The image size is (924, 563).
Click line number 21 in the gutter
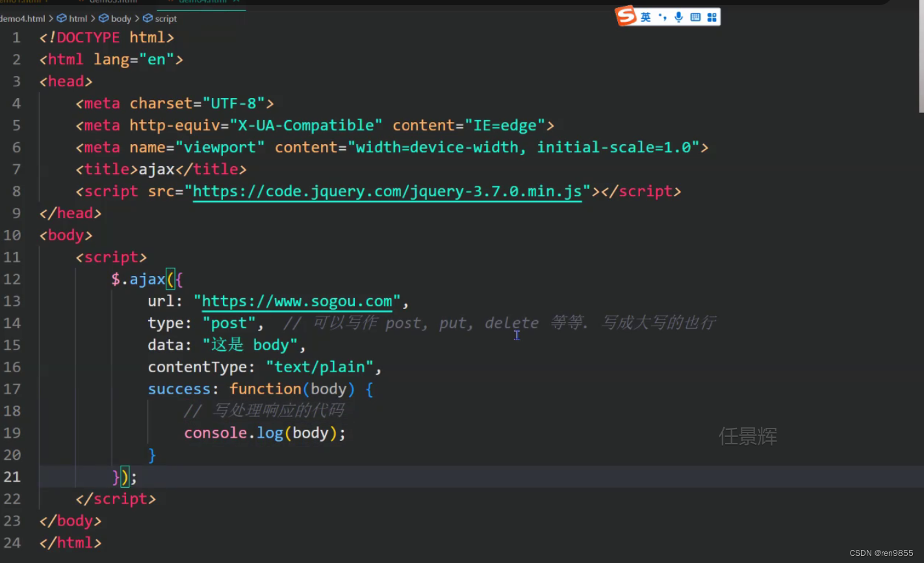12,477
